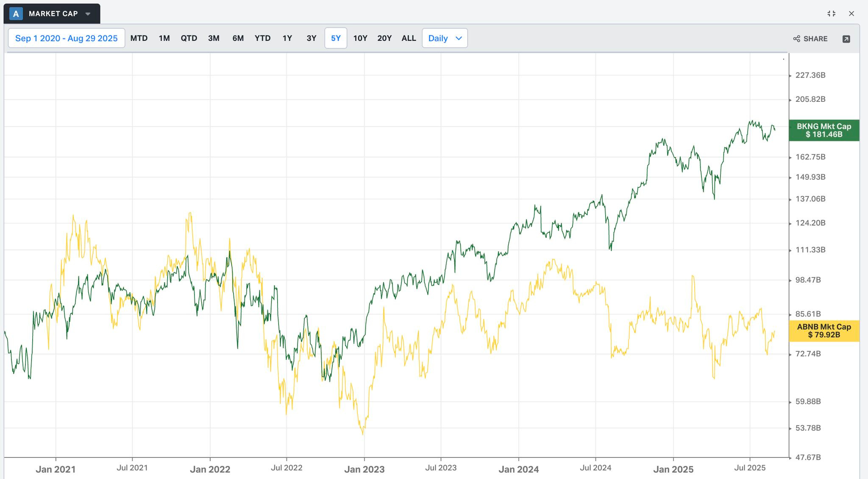Click the SHARE text button
The image size is (868, 479).
(815, 39)
